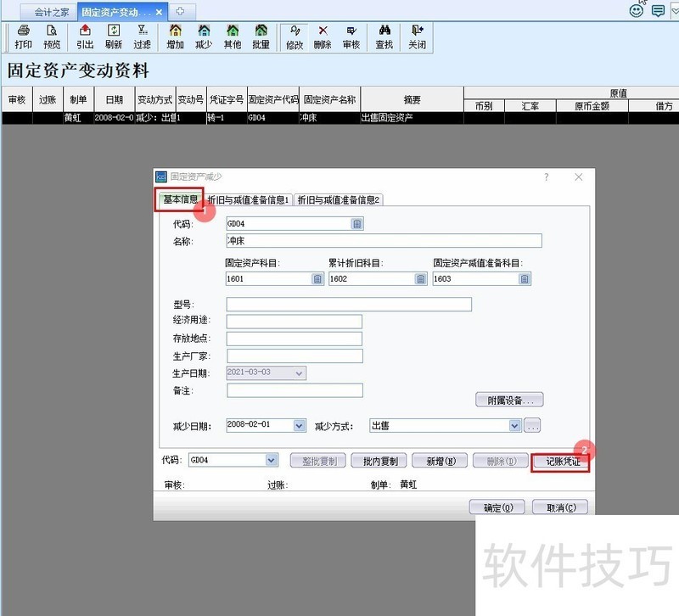679x616 pixels.
Task: Confirm with 确定(O) button
Action: (497, 507)
